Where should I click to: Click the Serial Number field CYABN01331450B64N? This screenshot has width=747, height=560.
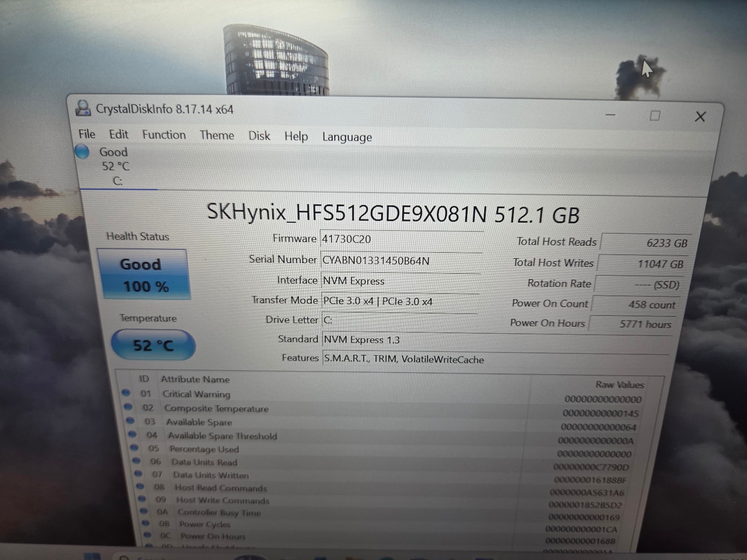point(401,260)
